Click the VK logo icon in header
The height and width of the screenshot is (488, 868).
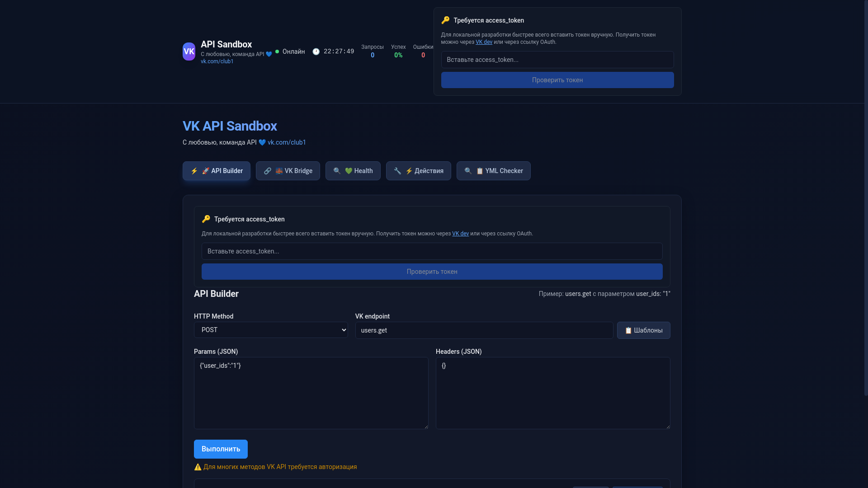189,52
